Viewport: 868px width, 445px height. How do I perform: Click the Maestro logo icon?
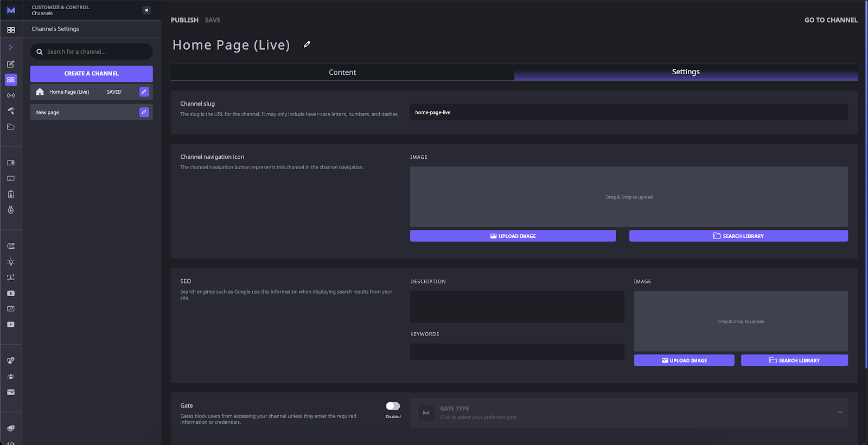pyautogui.click(x=11, y=10)
